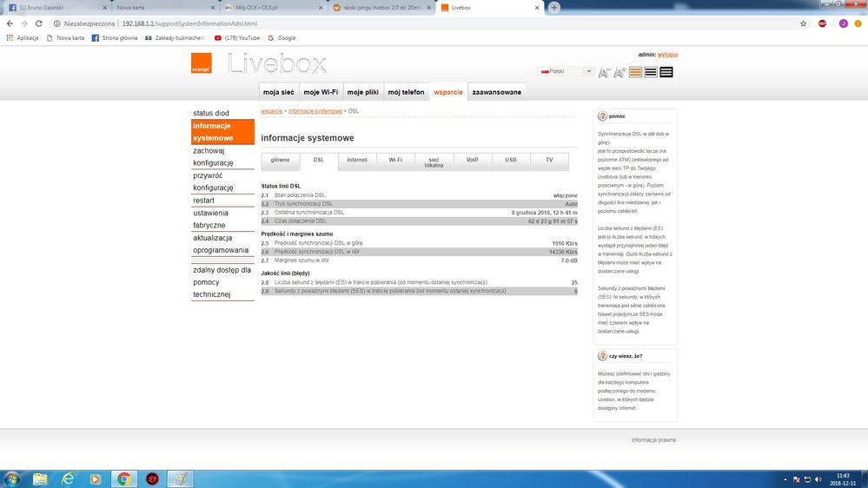Switch to the DSL tab

(x=319, y=161)
